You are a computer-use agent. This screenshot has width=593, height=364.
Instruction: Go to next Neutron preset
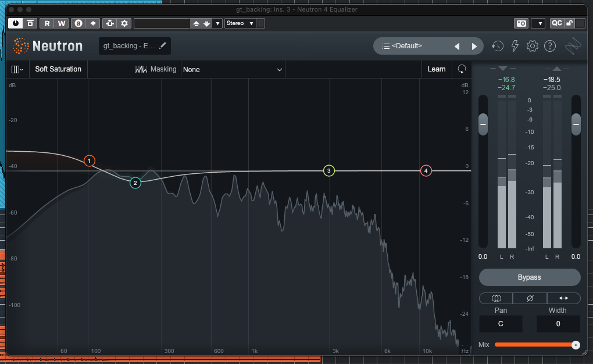[x=474, y=46]
